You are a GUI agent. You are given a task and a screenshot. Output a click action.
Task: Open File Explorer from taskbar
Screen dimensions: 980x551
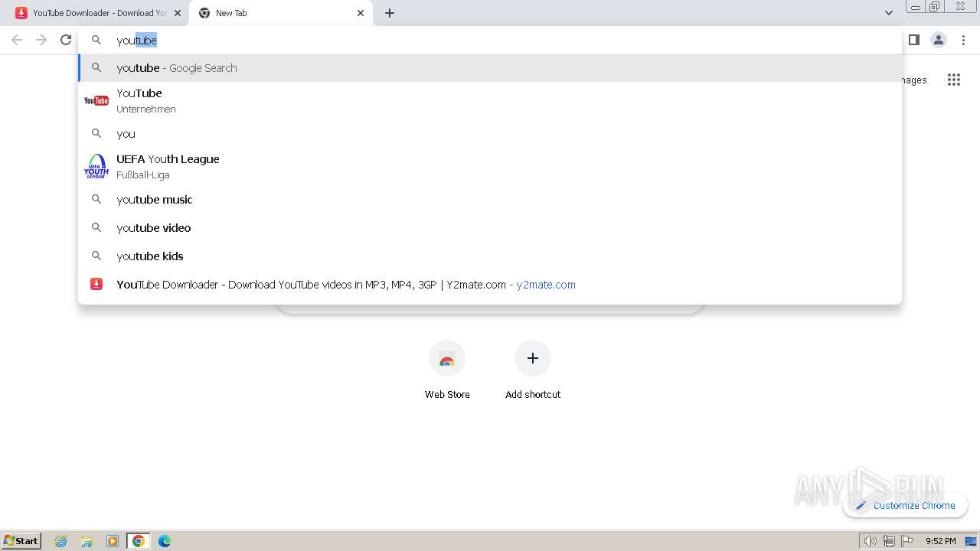tap(87, 541)
